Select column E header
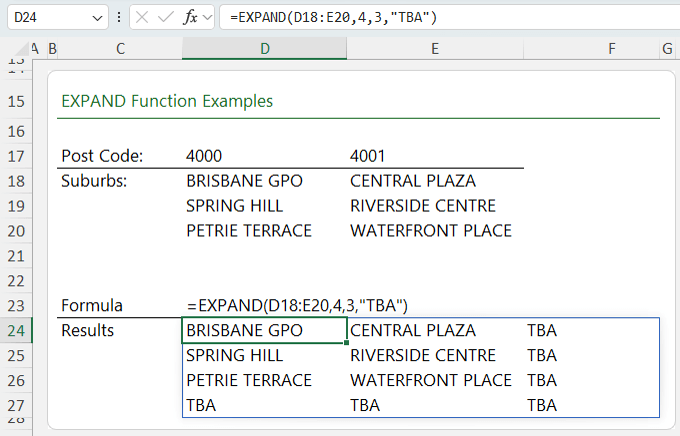Viewport: 680px width, 436px height. click(x=435, y=49)
